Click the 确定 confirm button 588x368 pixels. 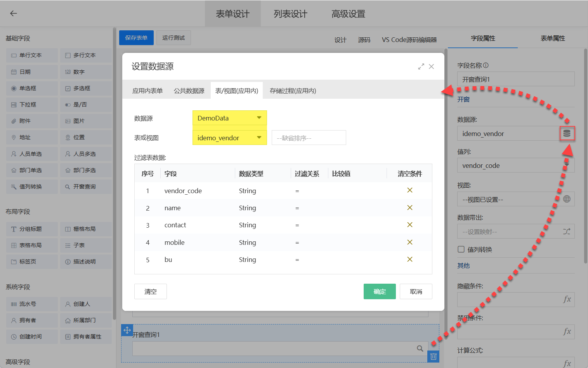[379, 291]
